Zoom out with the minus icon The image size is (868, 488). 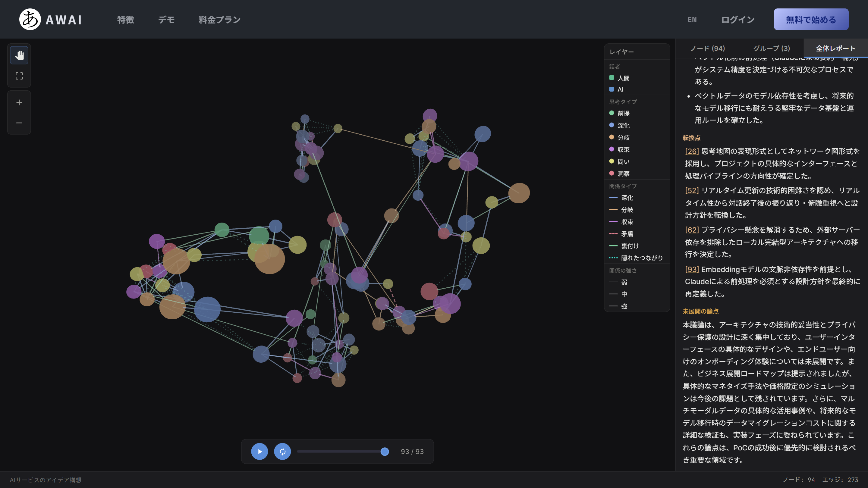coord(19,123)
